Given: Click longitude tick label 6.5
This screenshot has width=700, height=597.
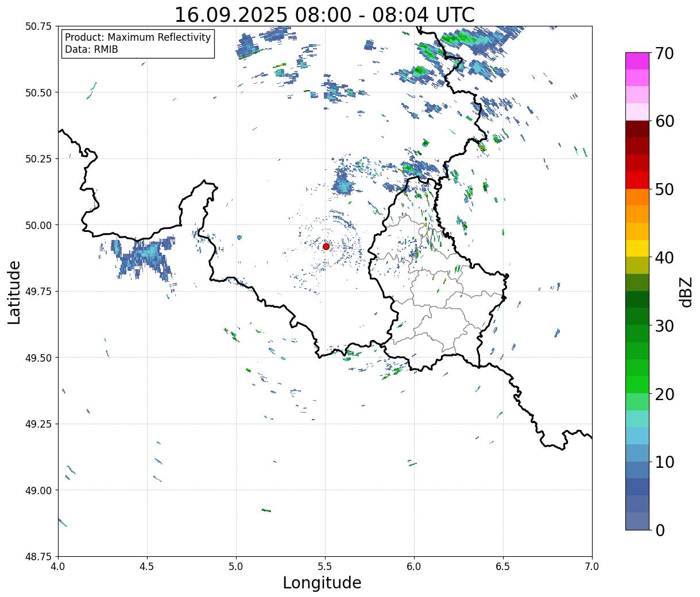Looking at the screenshot, I should pyautogui.click(x=503, y=566).
